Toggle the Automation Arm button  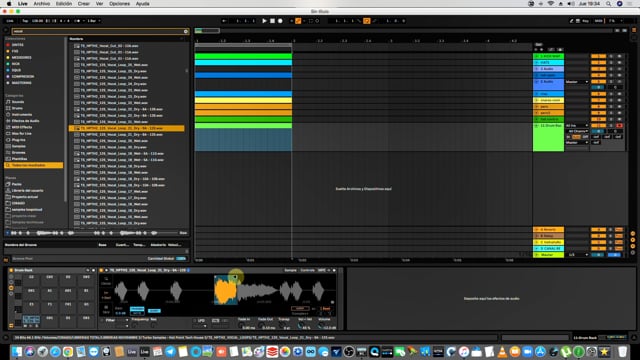click(x=298, y=21)
